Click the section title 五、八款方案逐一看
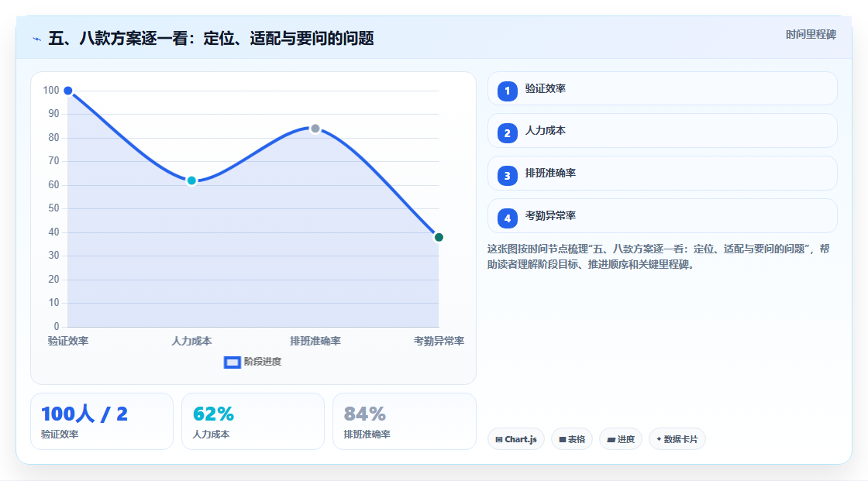 pyautogui.click(x=211, y=38)
